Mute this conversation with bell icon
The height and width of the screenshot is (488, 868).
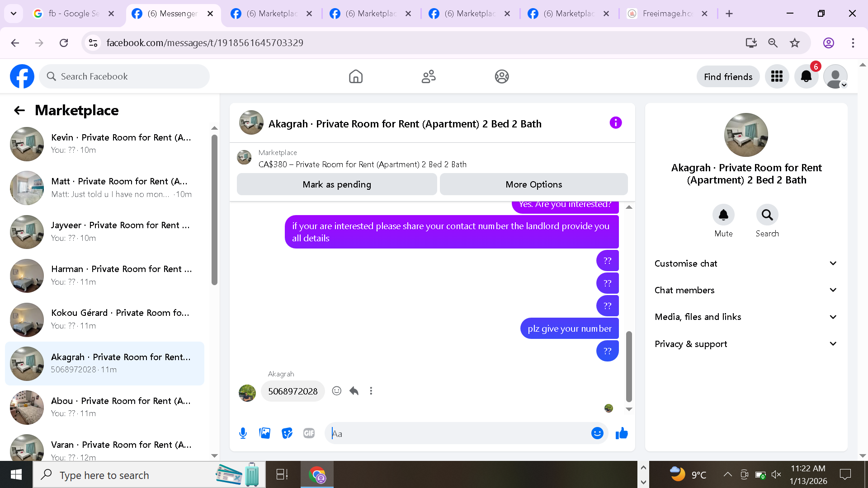point(723,215)
